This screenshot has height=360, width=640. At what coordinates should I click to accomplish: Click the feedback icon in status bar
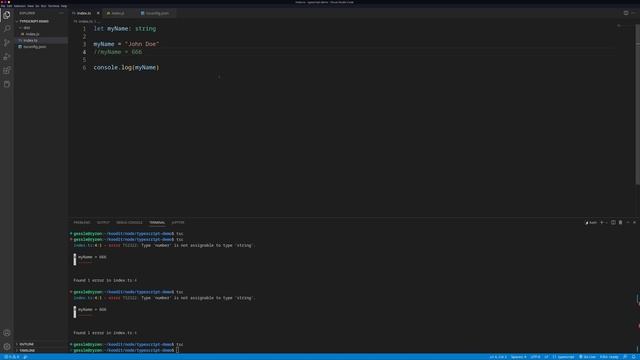coord(625,357)
